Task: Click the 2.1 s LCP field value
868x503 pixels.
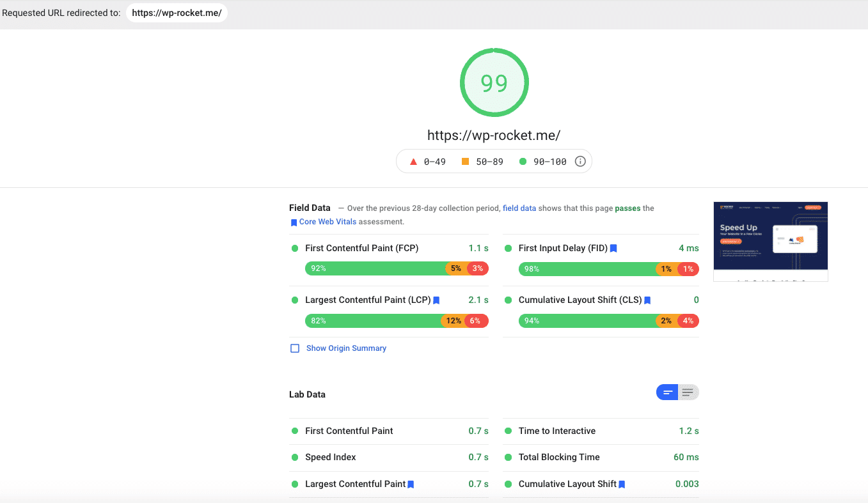Action: pos(478,300)
